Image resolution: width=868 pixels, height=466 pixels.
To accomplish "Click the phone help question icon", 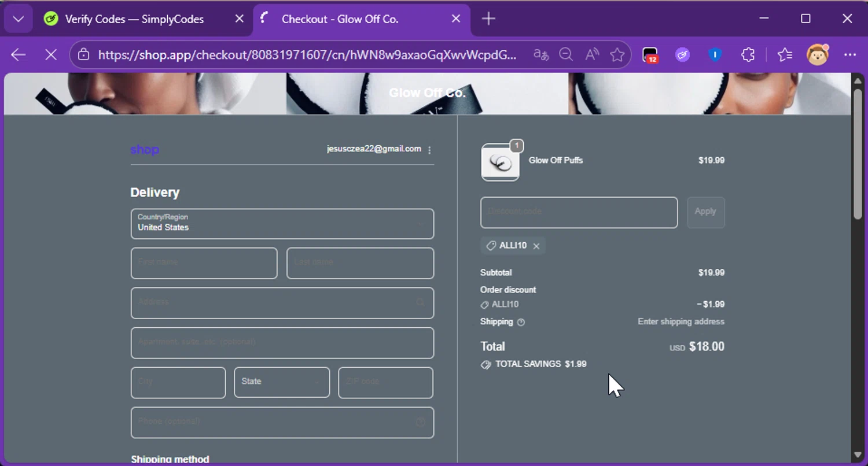I will click(421, 422).
